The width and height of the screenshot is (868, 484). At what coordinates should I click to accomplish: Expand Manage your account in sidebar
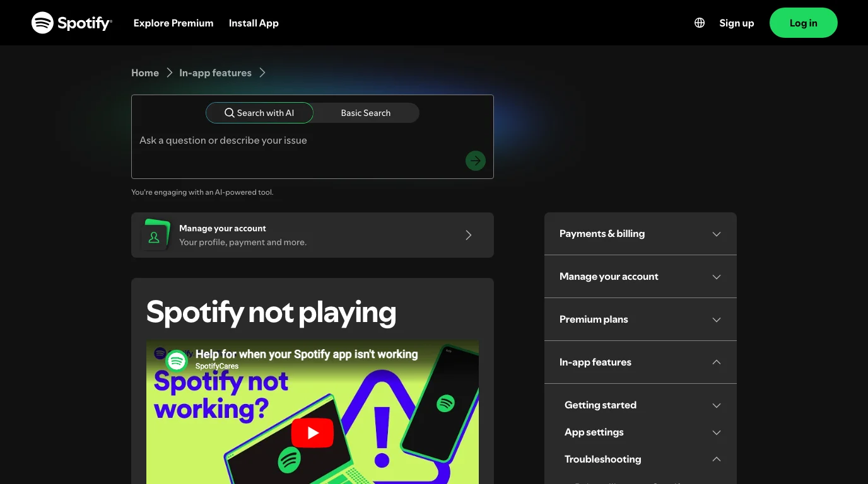[640, 277]
